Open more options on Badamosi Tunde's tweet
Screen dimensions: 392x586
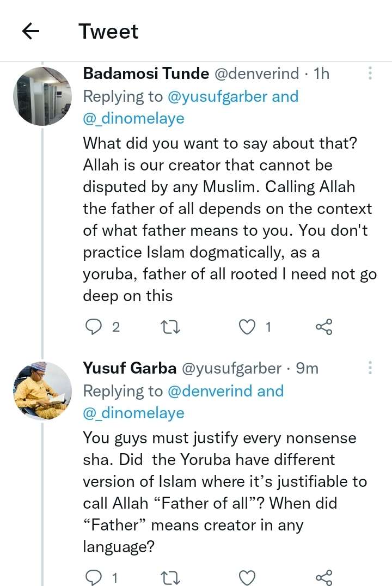pos(370,74)
